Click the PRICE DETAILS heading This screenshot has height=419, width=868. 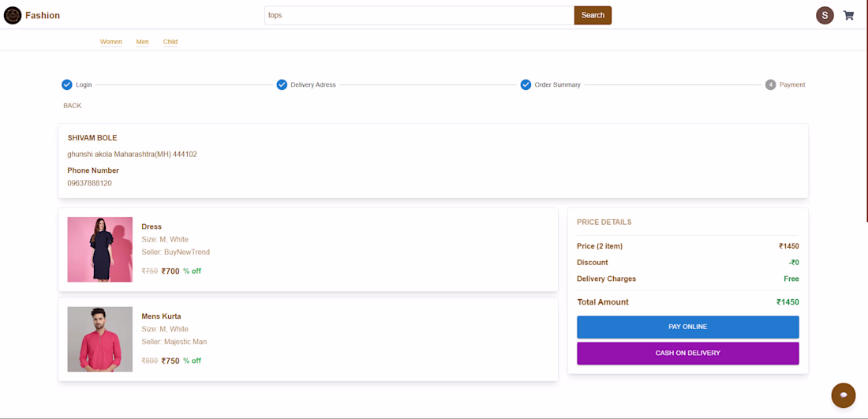(604, 222)
